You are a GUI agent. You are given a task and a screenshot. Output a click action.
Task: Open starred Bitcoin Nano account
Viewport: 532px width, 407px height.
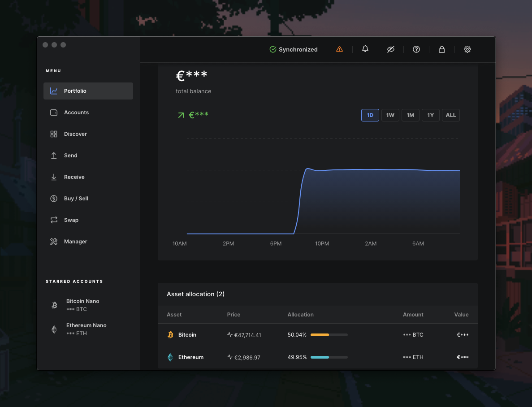coord(82,305)
